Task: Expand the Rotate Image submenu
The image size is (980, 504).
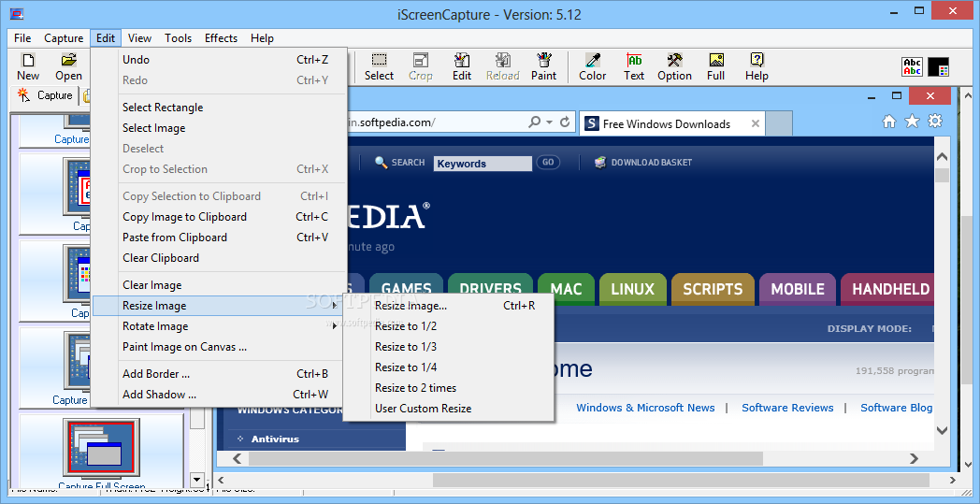Action: [220, 326]
